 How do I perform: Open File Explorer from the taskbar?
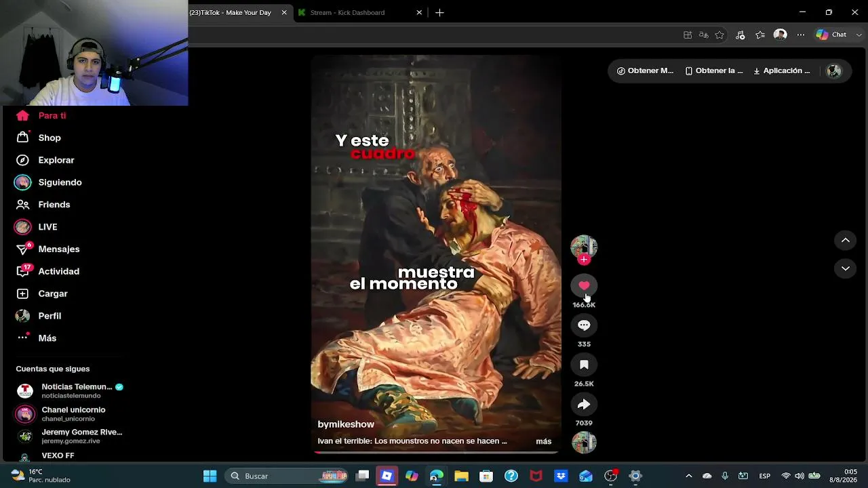(461, 476)
